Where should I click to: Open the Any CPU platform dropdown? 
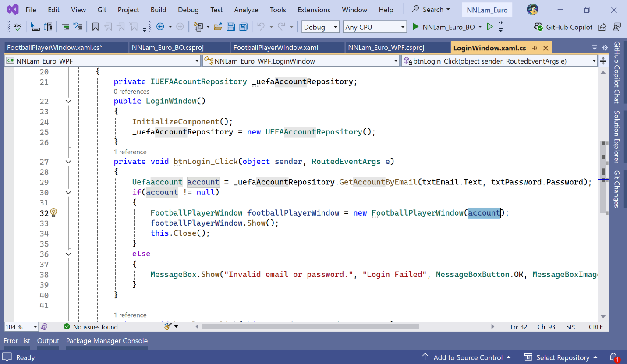pyautogui.click(x=375, y=27)
